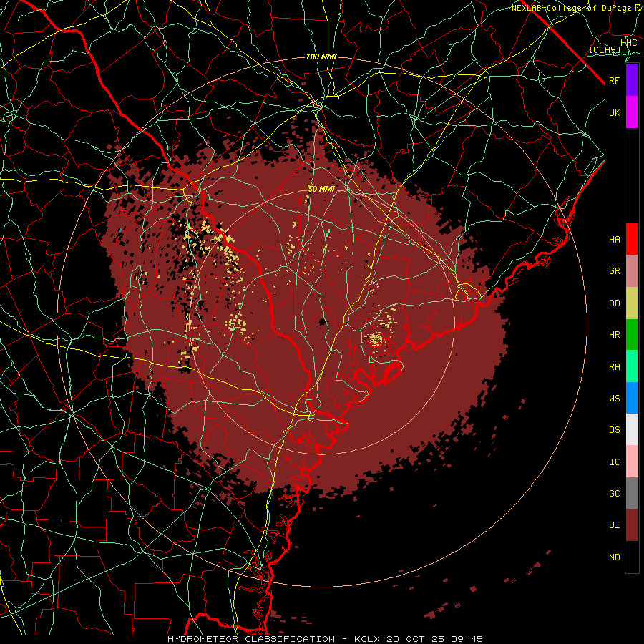Choose the DS white legend swatch
The width and height of the screenshot is (644, 644).
click(632, 429)
